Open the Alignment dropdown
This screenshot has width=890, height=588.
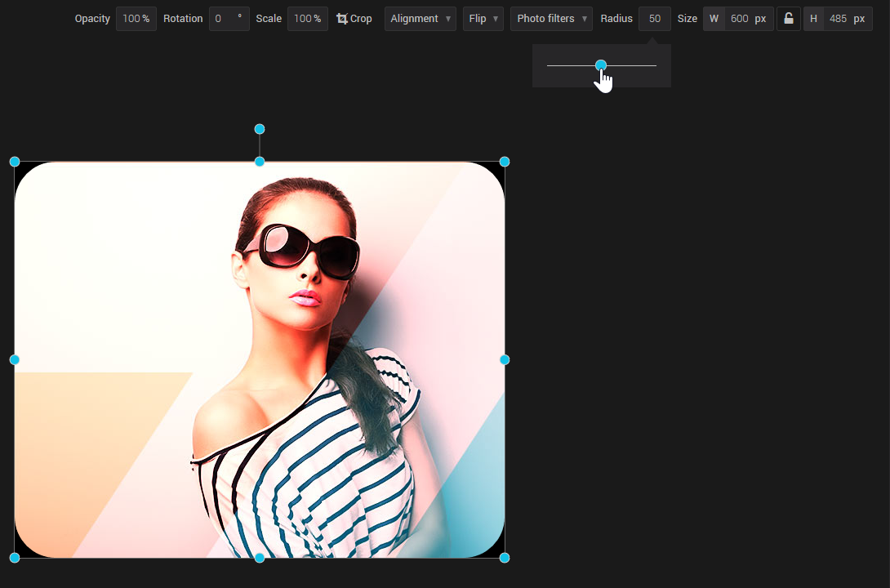420,18
